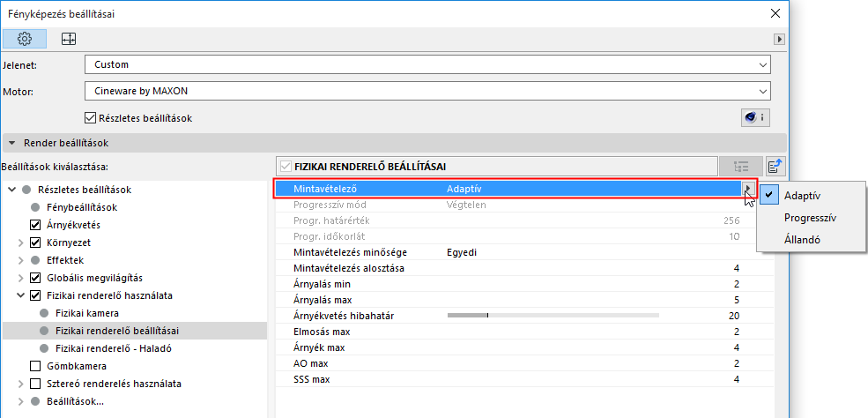Viewport: 868px width, 418px height.
Task: Click Mintavételezés minősége value Egyedi
Action: tap(462, 252)
